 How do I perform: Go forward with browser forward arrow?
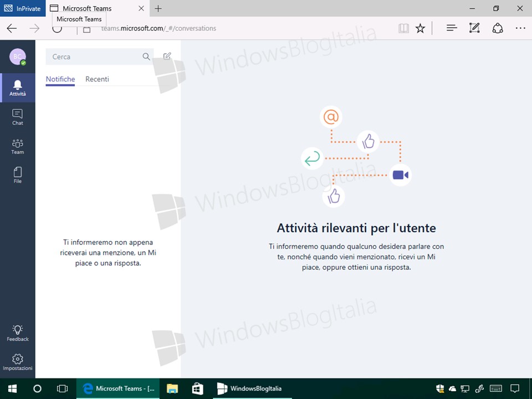(34, 28)
